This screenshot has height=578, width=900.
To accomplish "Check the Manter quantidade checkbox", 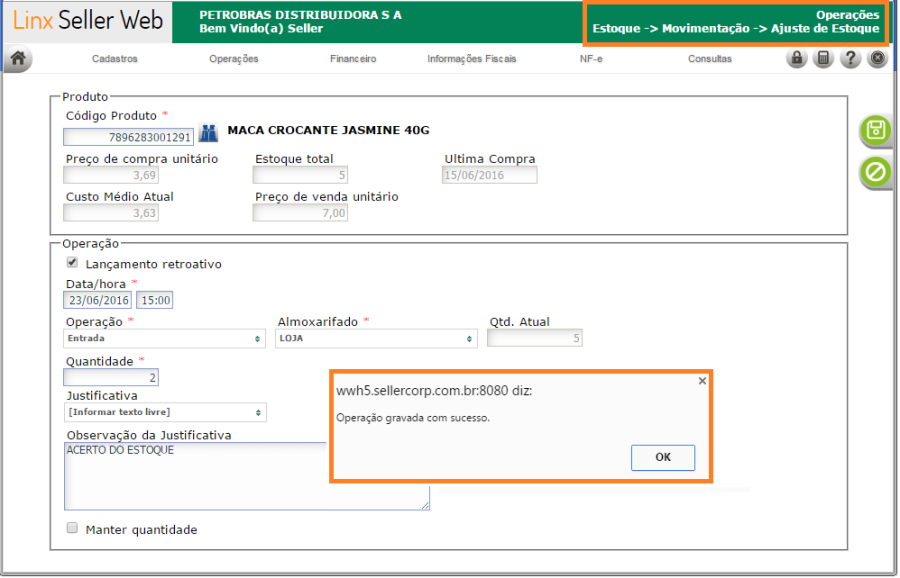I will [72, 528].
